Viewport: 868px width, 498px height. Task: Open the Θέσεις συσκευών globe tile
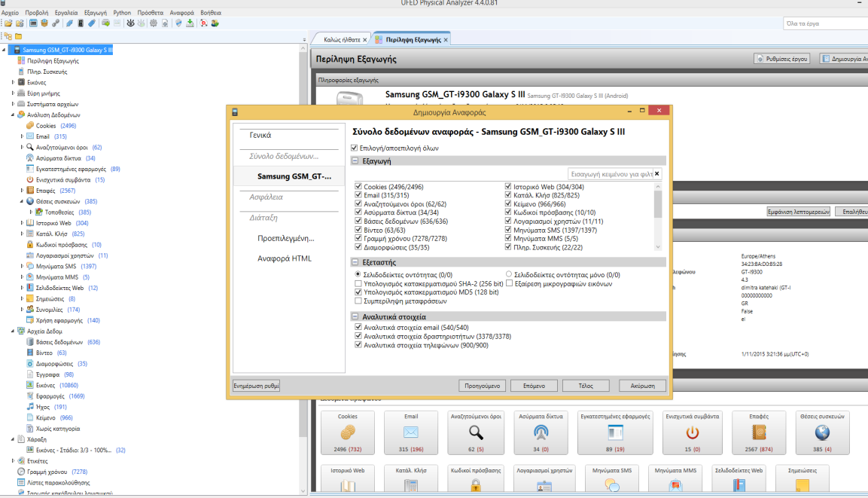click(x=822, y=432)
